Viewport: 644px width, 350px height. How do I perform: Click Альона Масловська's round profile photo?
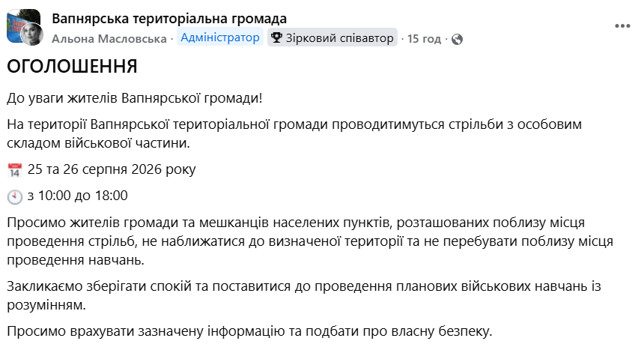32,34
